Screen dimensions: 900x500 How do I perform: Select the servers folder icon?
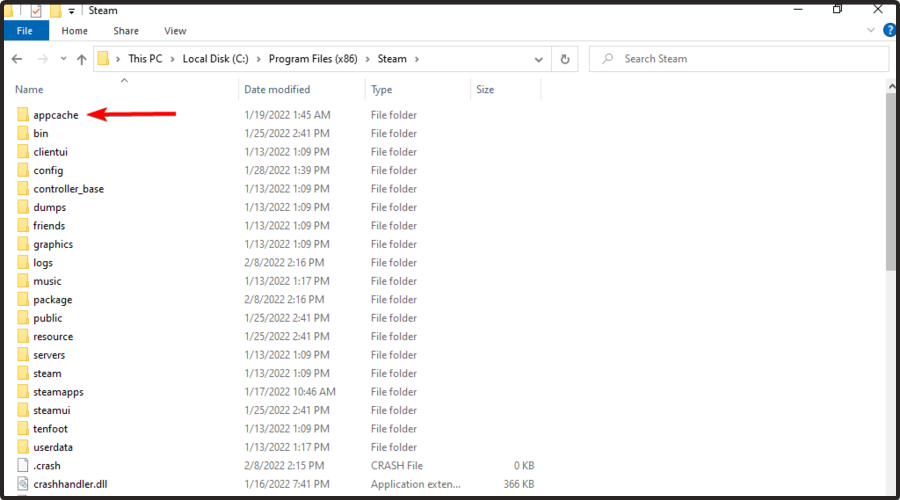(23, 355)
